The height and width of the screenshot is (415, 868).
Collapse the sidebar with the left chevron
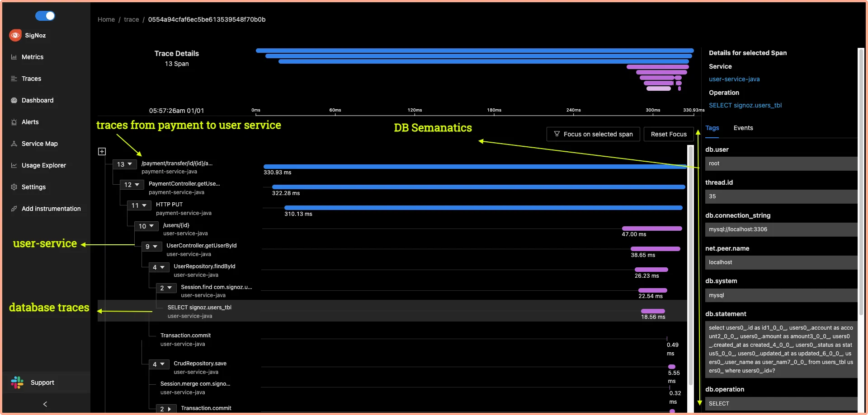point(45,404)
